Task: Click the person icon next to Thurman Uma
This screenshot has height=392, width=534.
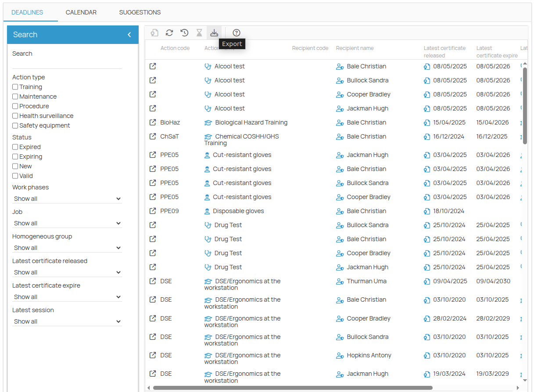Action: click(x=340, y=281)
